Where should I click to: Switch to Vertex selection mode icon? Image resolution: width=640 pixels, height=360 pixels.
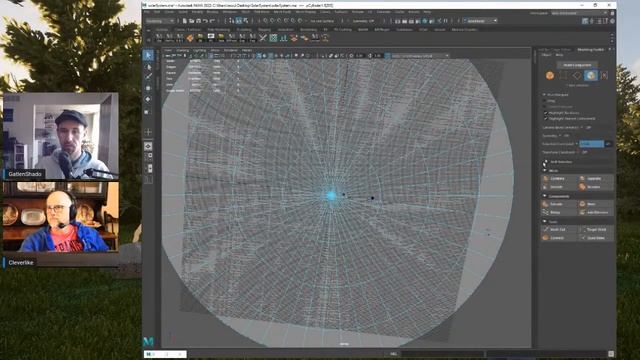click(x=563, y=76)
